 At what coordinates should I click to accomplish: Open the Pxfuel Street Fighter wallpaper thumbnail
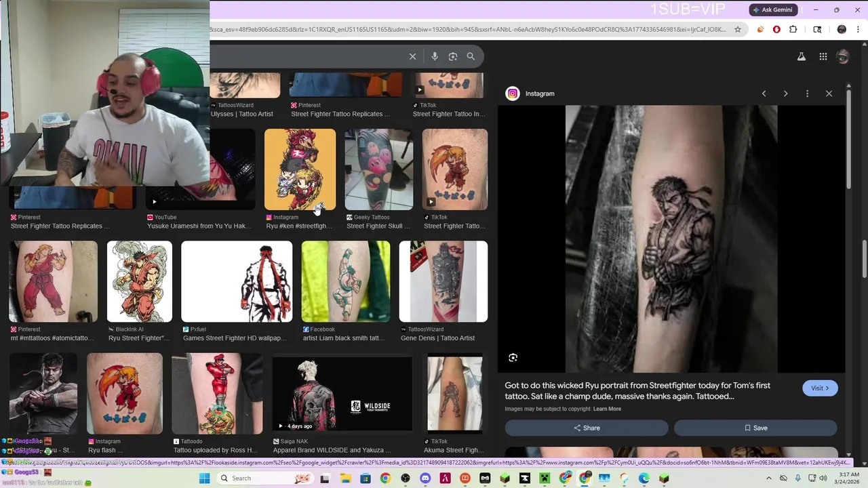(x=237, y=281)
